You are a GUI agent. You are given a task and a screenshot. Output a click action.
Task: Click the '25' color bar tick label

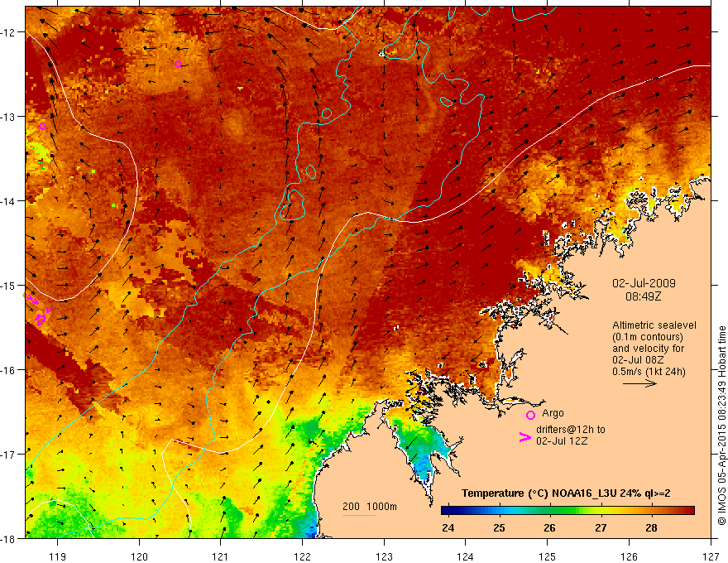click(499, 527)
